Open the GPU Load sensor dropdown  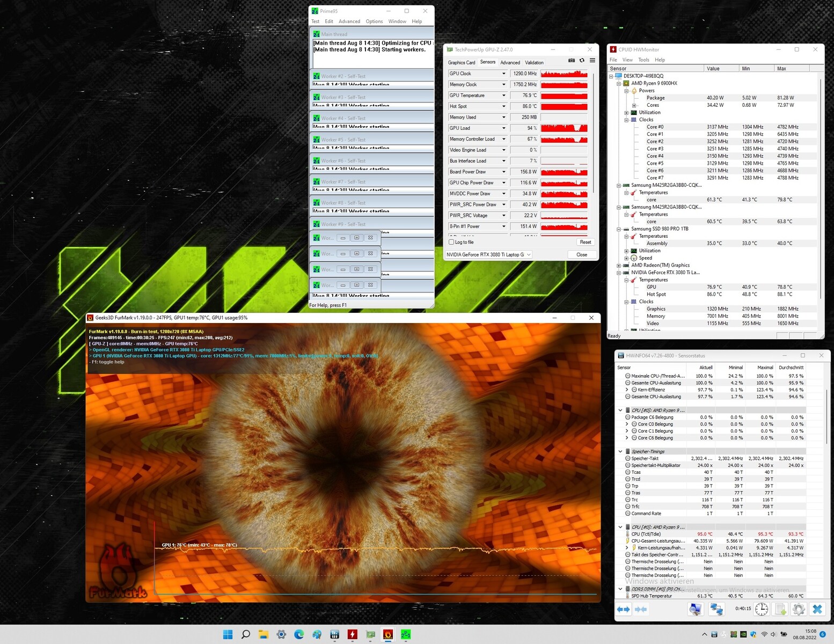coord(503,128)
